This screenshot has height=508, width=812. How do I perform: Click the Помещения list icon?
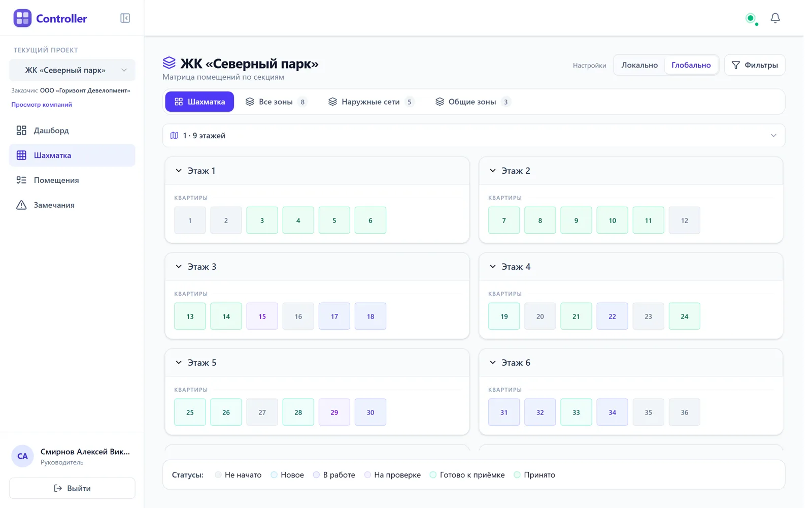click(x=21, y=180)
